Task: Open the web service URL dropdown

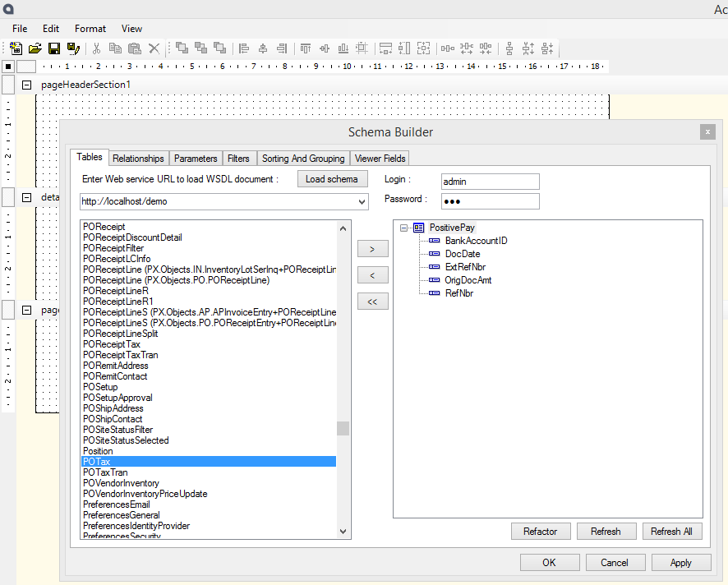Action: [x=362, y=201]
